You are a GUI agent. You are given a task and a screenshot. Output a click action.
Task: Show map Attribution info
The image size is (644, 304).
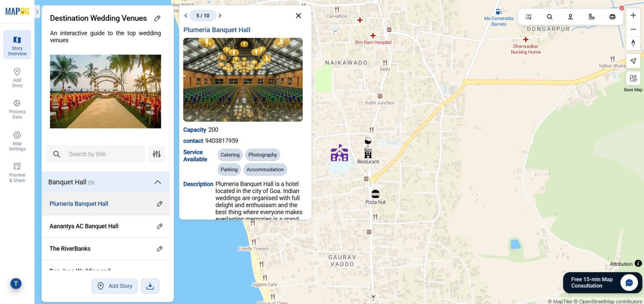pyautogui.click(x=638, y=263)
